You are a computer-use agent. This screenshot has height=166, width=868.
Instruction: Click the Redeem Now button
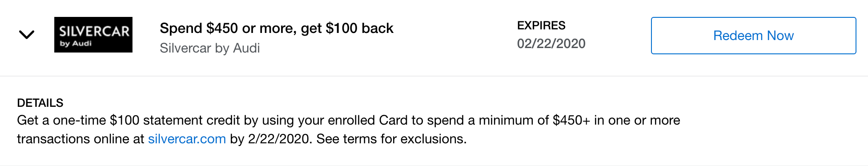click(753, 36)
